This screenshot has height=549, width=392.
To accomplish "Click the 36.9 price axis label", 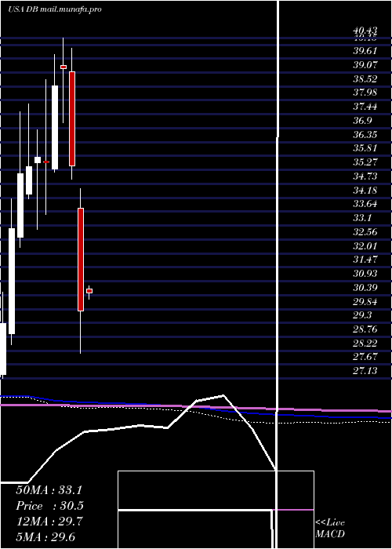I will (x=362, y=121).
